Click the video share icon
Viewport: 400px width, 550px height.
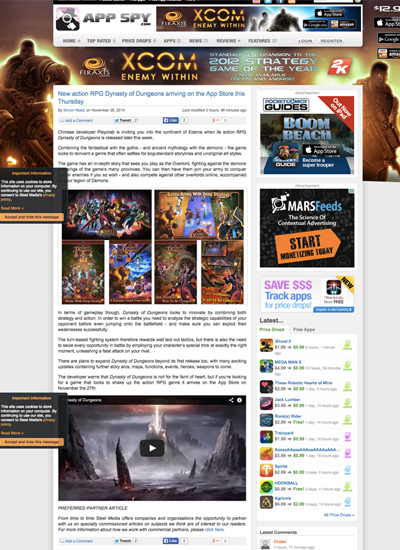231,400
